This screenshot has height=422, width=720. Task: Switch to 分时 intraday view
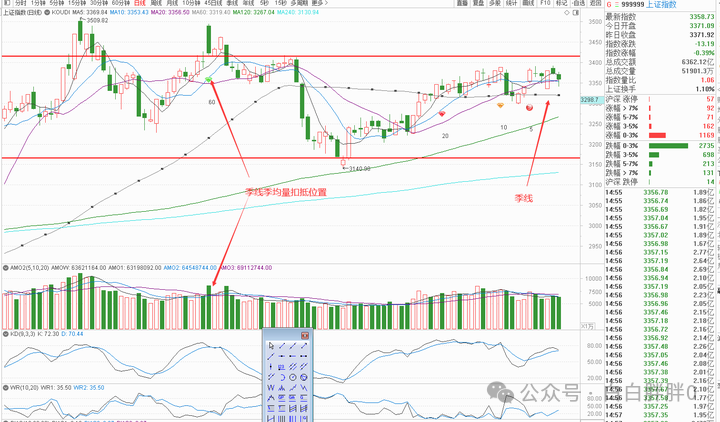pos(21,3)
